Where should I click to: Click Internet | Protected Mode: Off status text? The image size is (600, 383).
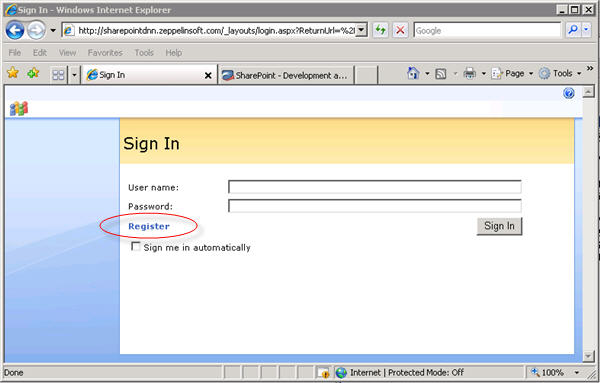pyautogui.click(x=407, y=372)
